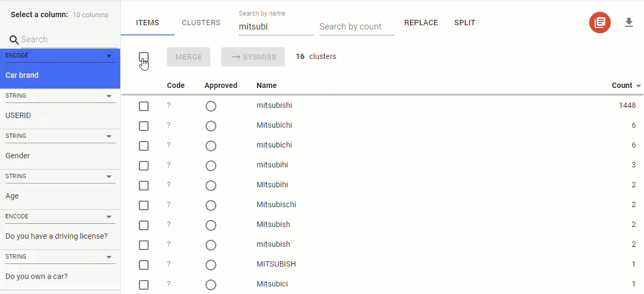Screen dimensions: 644x294
Task: Open the type dropdown above Gender
Action: tap(109, 136)
